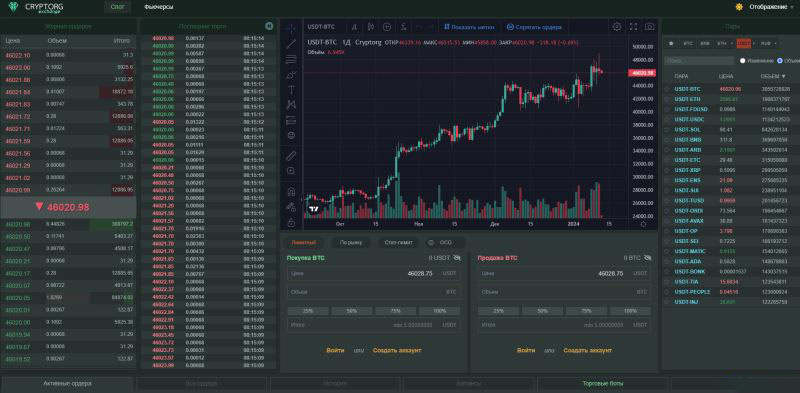Select the Изменение radio button
This screenshot has width=800, height=393.
tap(743, 61)
